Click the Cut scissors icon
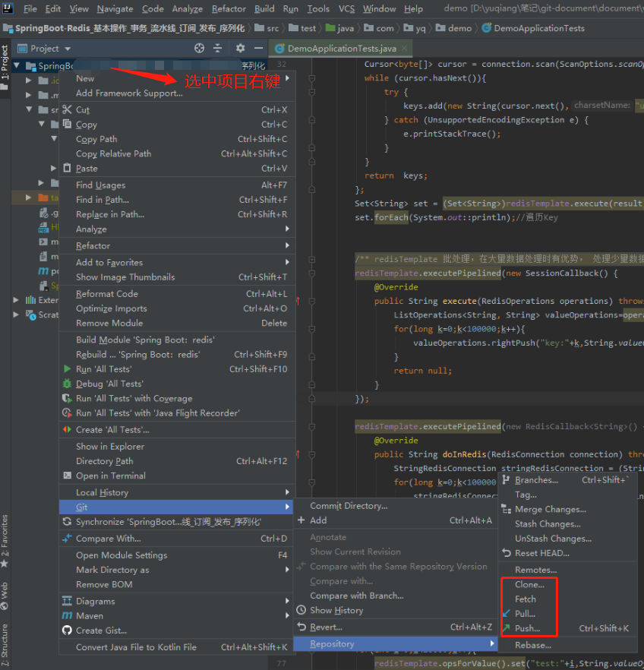The width and height of the screenshot is (644, 670). (67, 109)
